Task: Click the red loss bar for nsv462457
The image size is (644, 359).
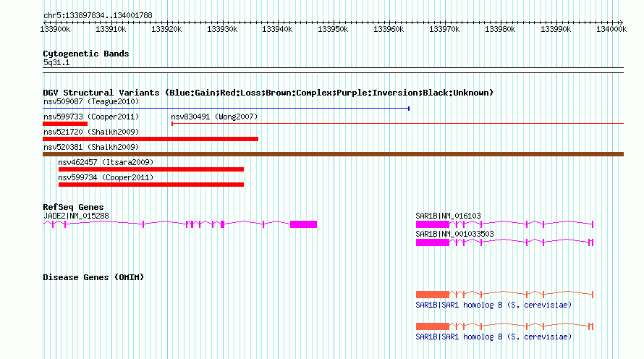Action: click(151, 169)
